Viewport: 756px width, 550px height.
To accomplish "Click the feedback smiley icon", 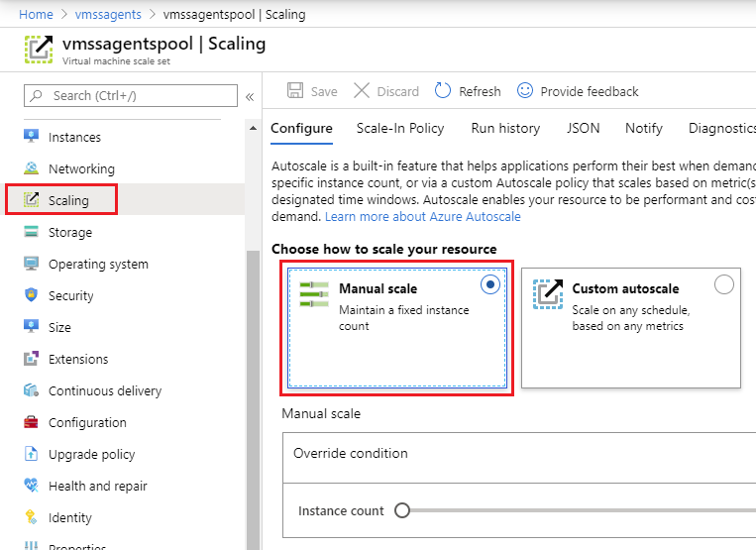I will 525,90.
